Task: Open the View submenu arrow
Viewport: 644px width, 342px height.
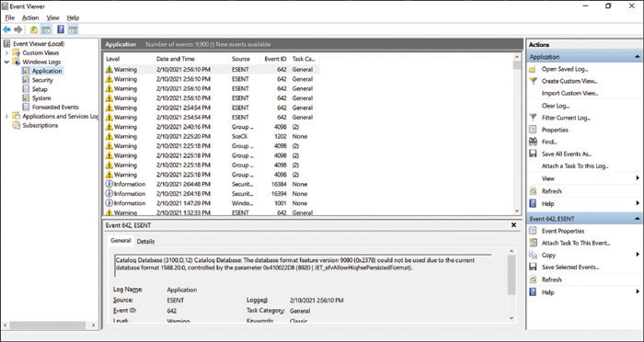Action: (x=638, y=178)
